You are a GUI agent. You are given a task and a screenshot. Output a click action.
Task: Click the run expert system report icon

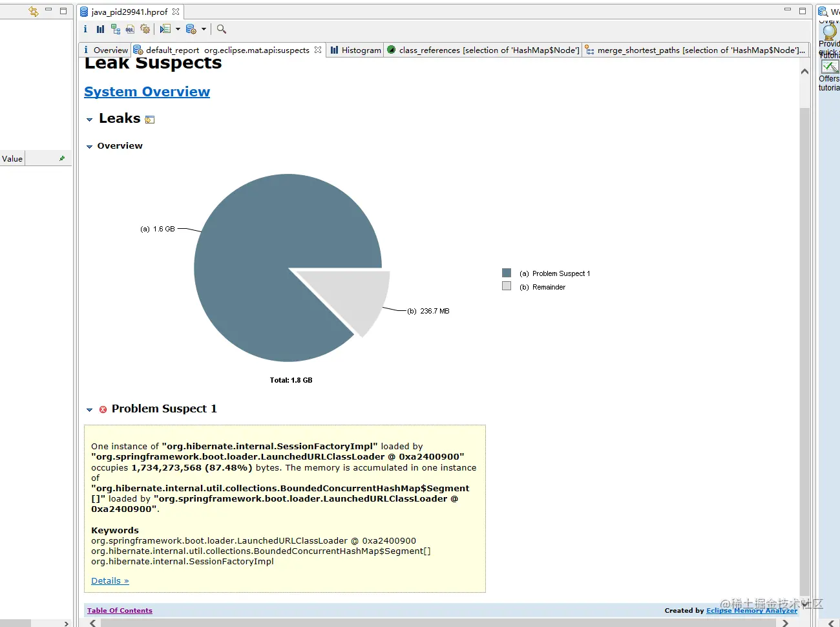(x=165, y=29)
